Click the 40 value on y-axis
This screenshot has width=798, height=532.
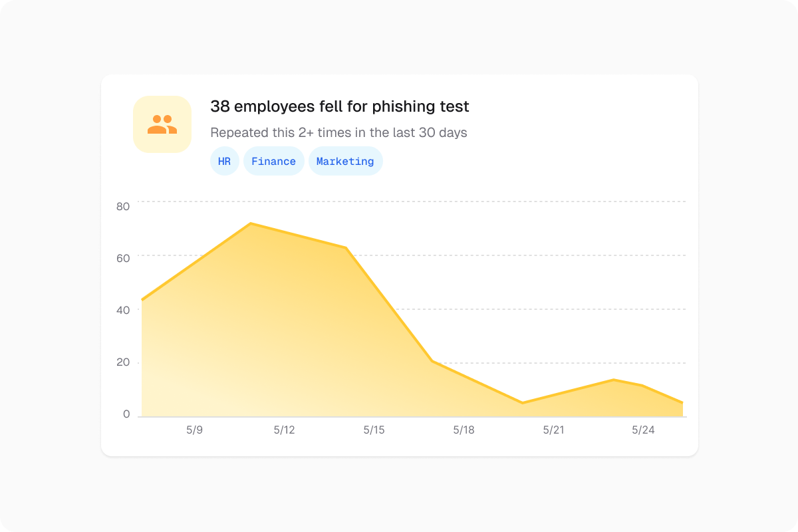(123, 310)
